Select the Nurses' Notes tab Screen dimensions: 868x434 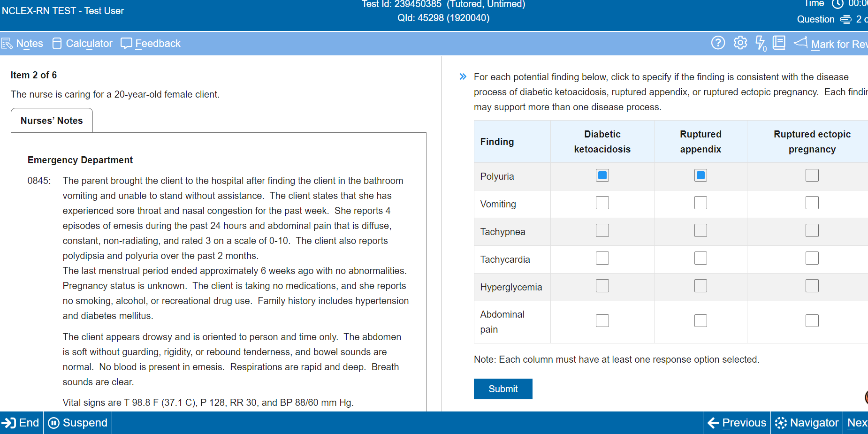52,121
